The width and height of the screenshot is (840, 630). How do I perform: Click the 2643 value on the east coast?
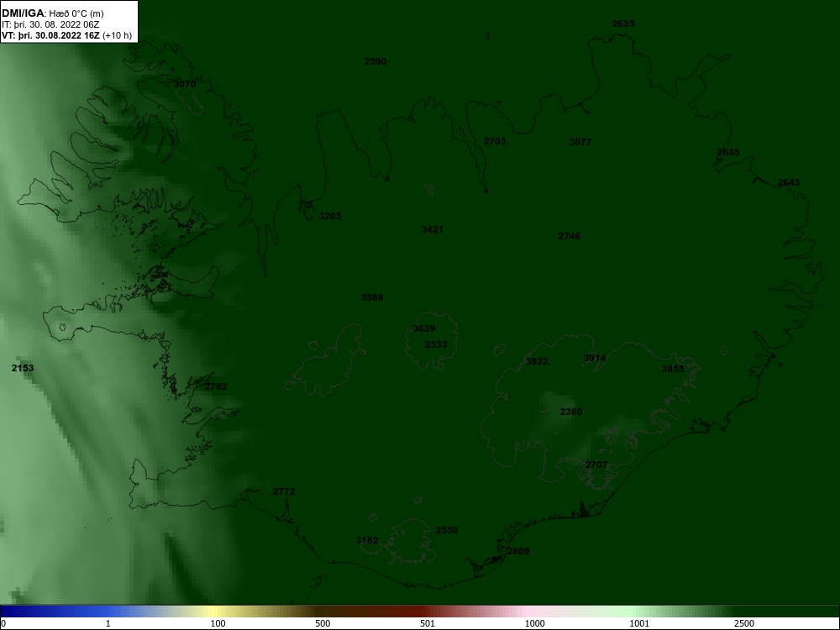click(789, 182)
